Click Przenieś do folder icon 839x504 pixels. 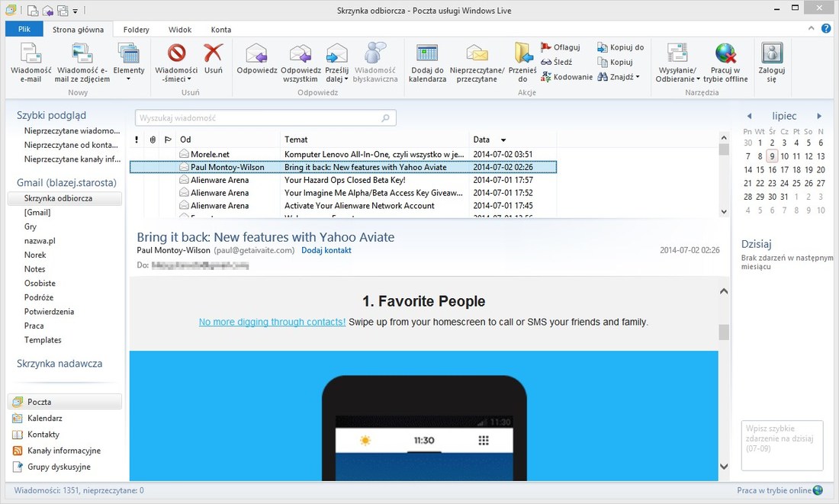pyautogui.click(x=522, y=63)
